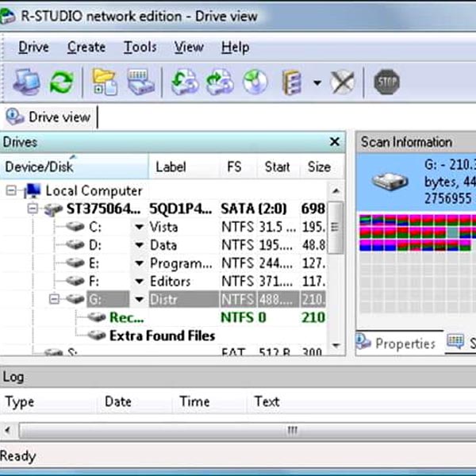
Task: Sort by Size column header
Action: coord(322,167)
